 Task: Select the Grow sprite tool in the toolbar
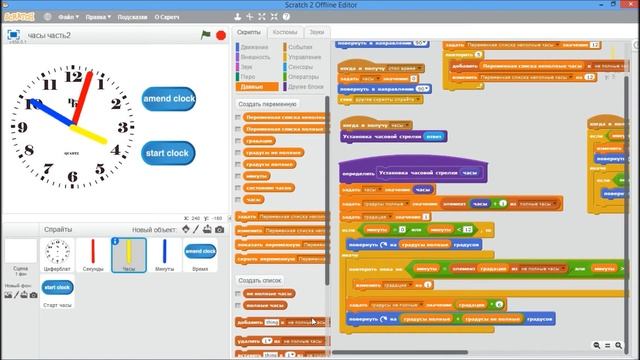point(262,17)
